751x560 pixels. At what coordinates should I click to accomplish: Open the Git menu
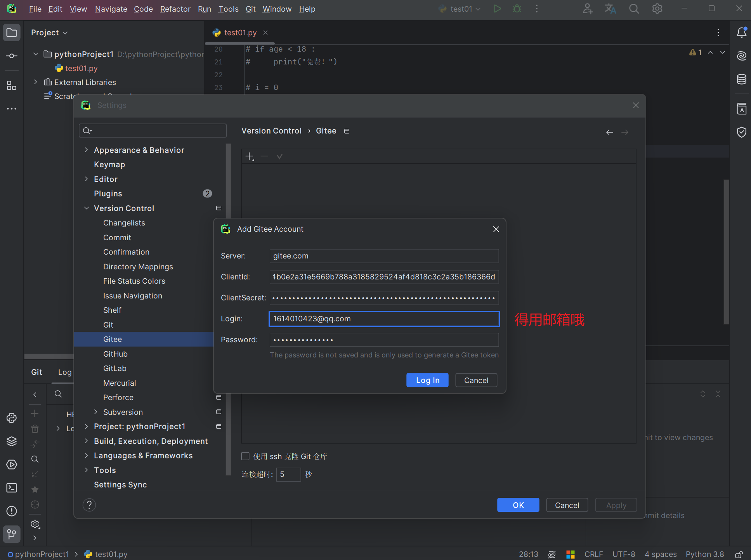tap(250, 9)
